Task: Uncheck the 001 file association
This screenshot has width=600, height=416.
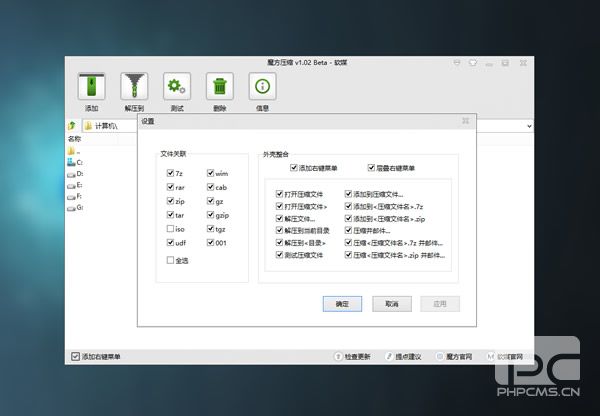Action: [x=210, y=242]
